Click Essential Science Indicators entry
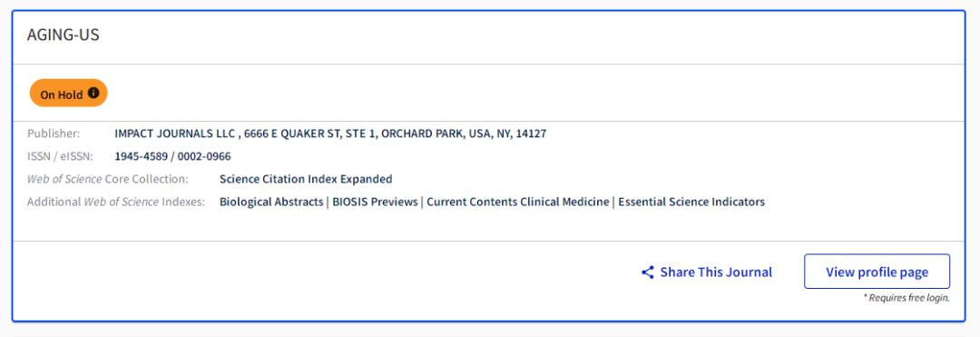The height and width of the screenshot is (337, 980). tap(691, 202)
